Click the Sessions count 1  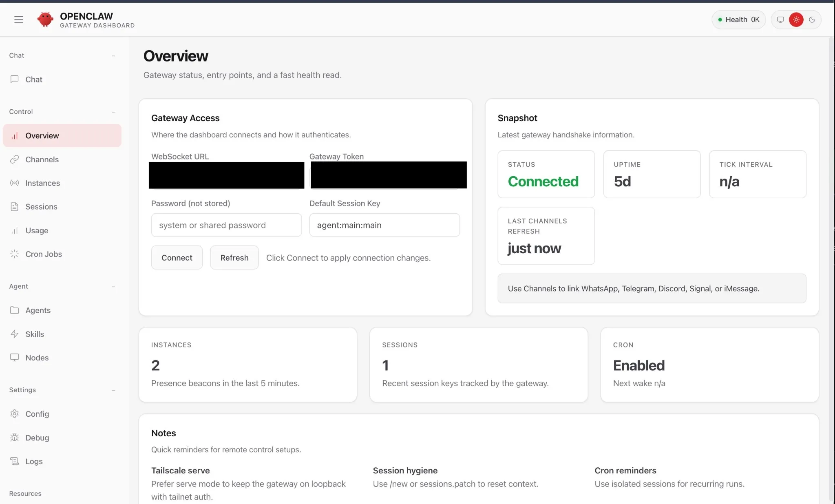click(385, 365)
